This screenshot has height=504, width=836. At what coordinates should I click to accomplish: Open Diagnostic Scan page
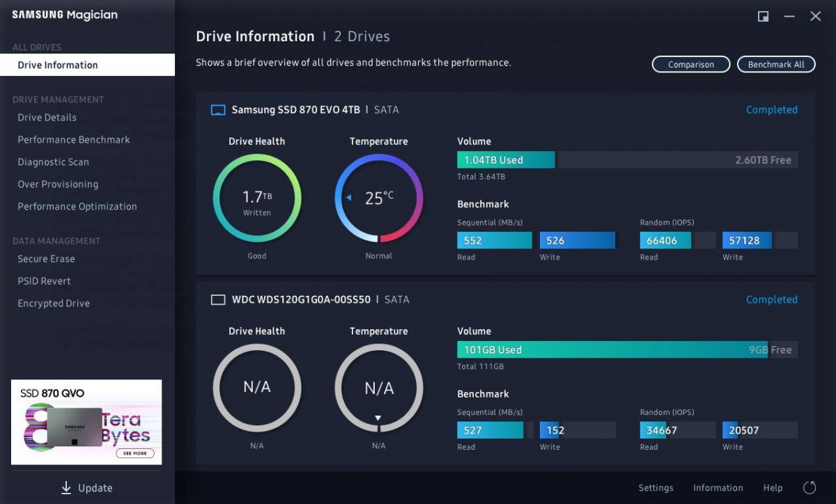[54, 162]
